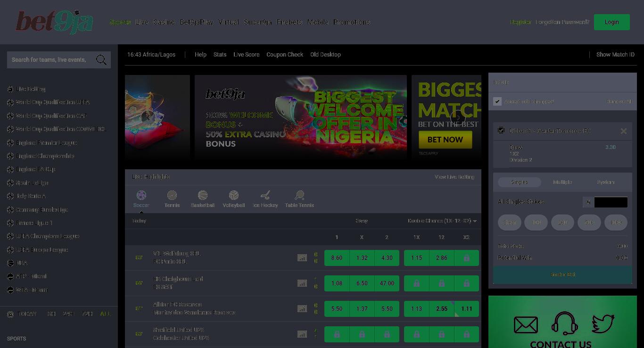Switch to the Singles tab
The width and height of the screenshot is (644, 348).
click(520, 182)
